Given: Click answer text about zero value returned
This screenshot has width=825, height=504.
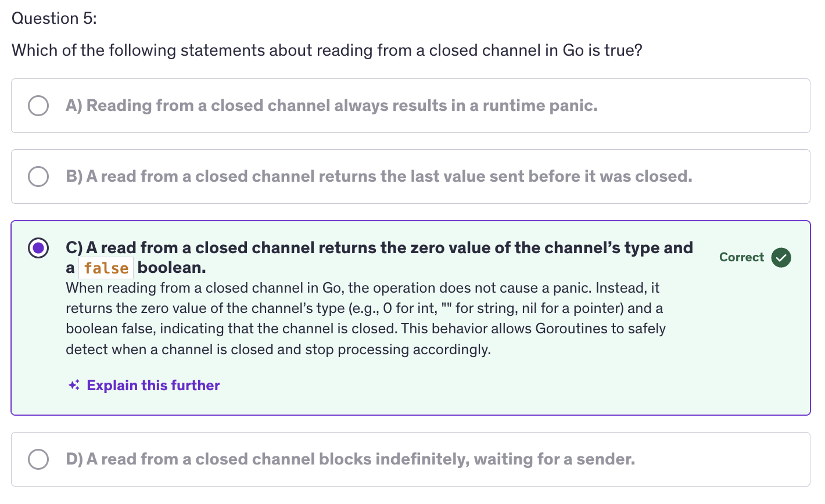Looking at the screenshot, I should pyautogui.click(x=379, y=248).
